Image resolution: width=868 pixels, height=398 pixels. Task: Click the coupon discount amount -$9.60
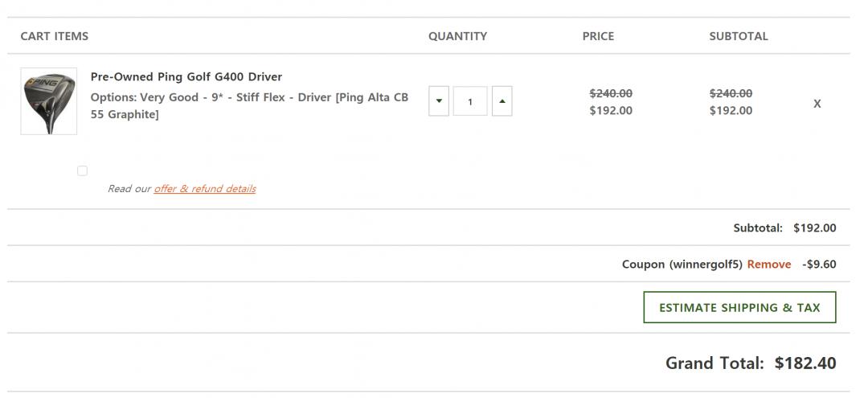[x=819, y=264]
